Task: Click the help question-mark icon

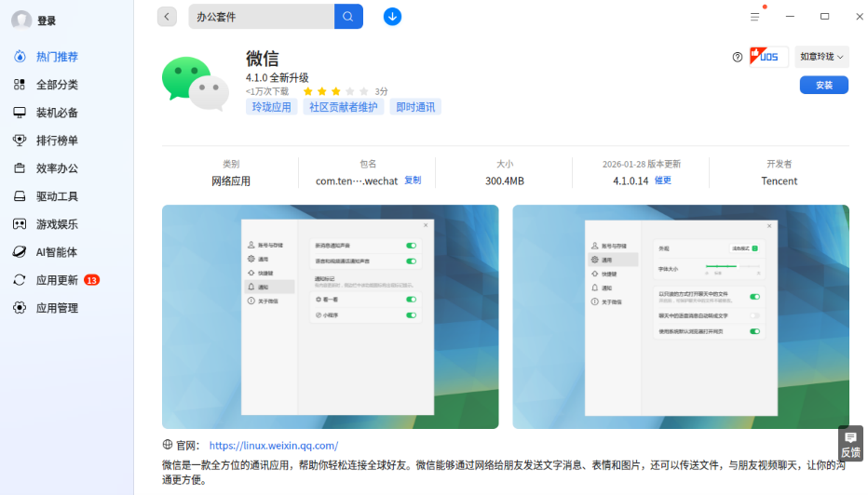Action: pos(738,57)
